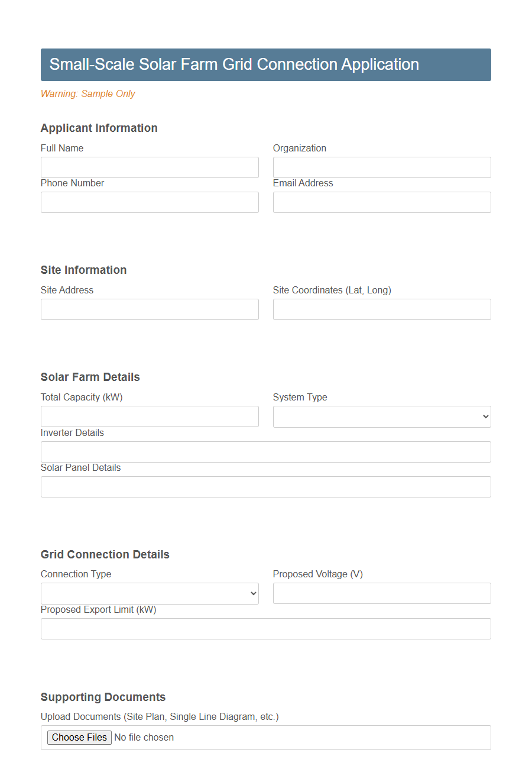Click the Warning: Sample Only text
The width and height of the screenshot is (532, 769).
87,93
